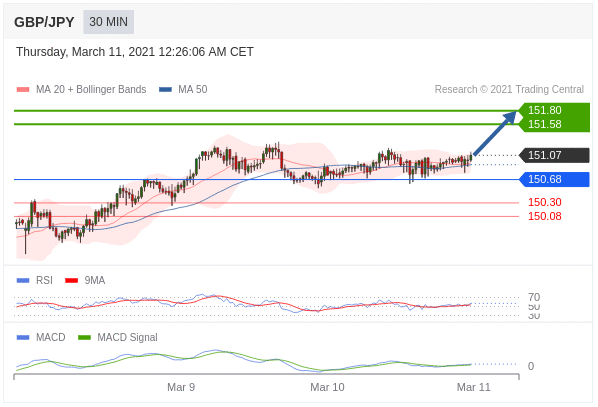Click the 150.08 red support label

tap(545, 216)
